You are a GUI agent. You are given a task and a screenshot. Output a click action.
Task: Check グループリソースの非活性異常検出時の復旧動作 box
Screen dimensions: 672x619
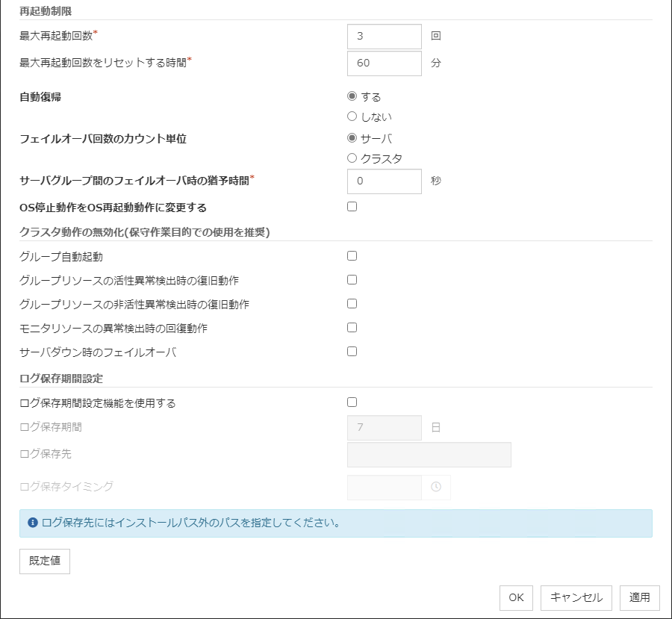pos(352,304)
